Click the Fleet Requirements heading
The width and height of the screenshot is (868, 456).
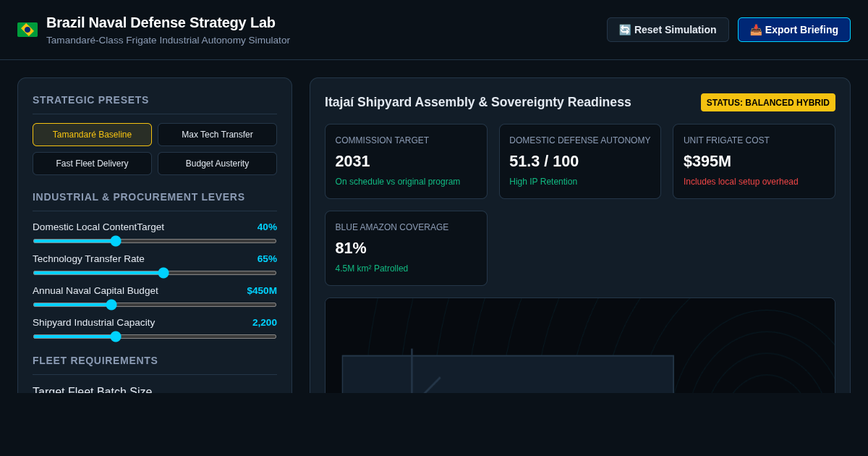[95, 360]
